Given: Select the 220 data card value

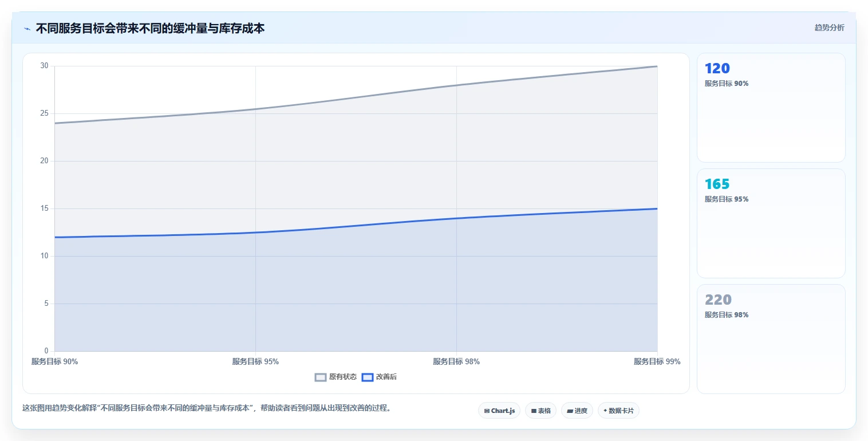Looking at the screenshot, I should pyautogui.click(x=718, y=300).
